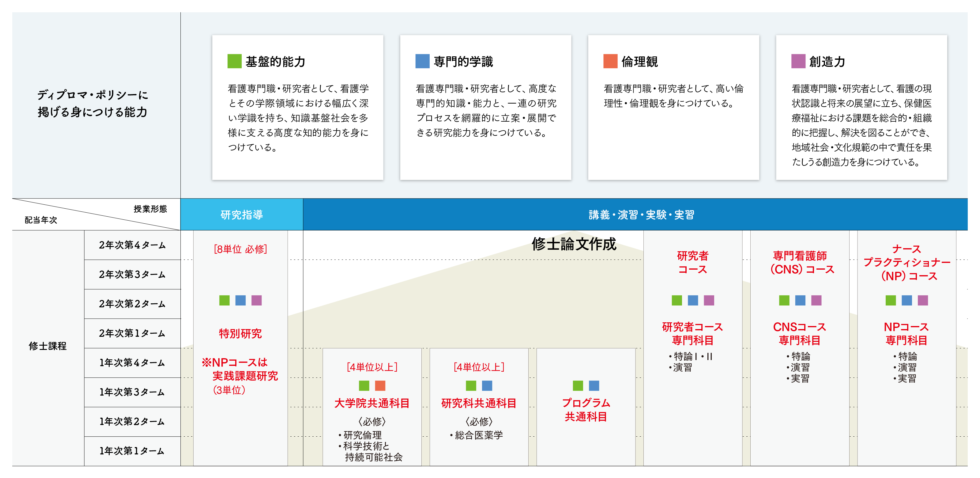Select the 講義・演習・実験・実習 header

635,215
